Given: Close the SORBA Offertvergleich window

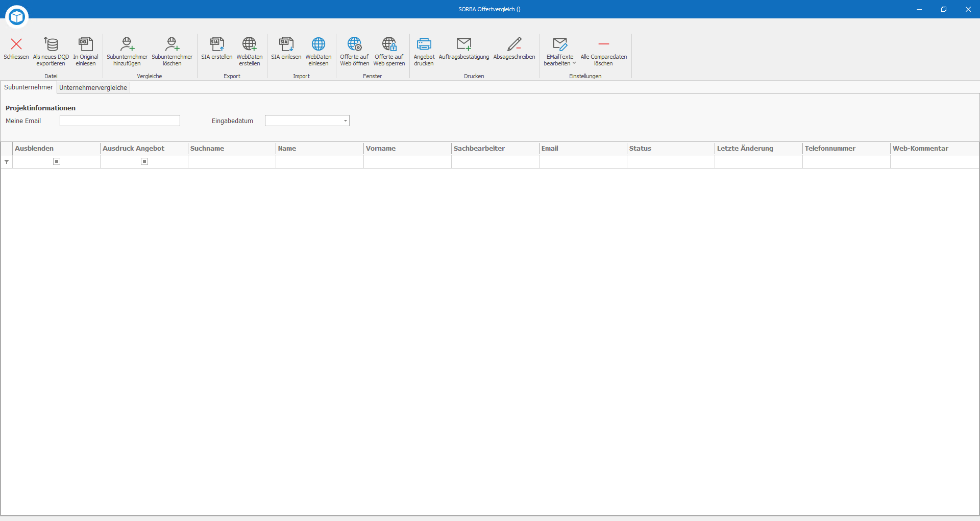Looking at the screenshot, I should coord(968,9).
